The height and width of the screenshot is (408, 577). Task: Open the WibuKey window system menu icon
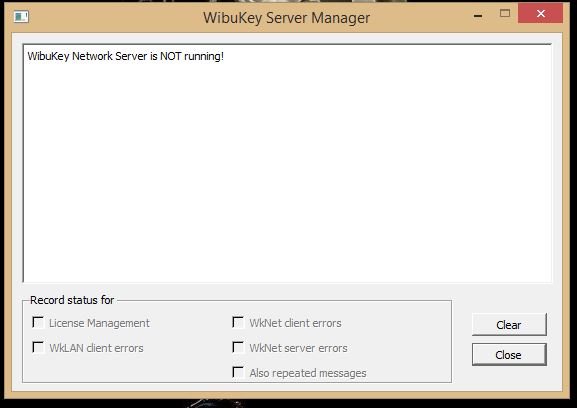click(x=21, y=17)
